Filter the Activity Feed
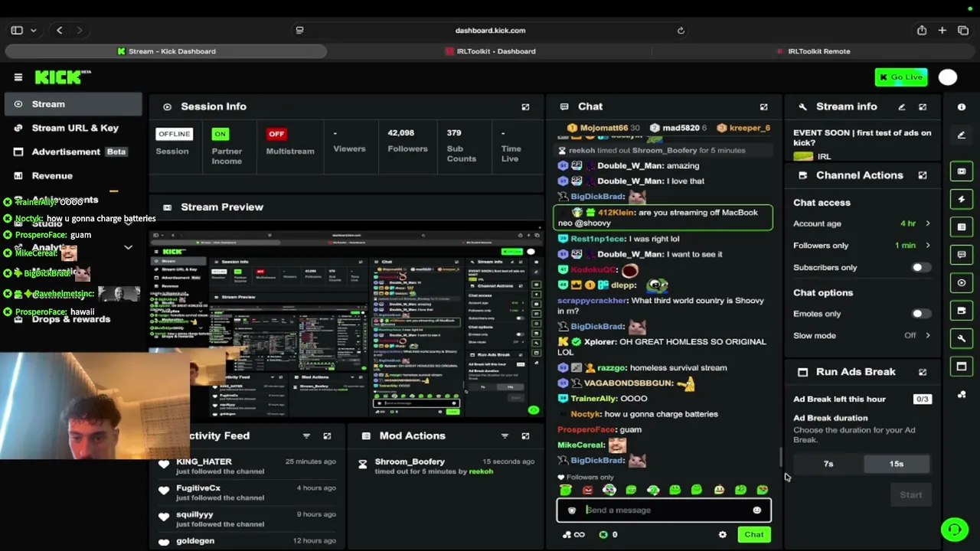 coord(306,436)
